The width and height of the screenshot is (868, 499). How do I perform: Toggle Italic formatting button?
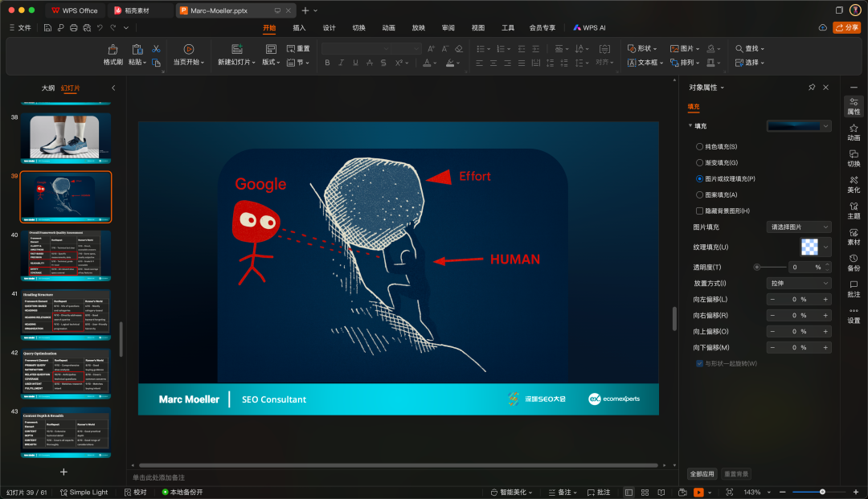(x=341, y=63)
